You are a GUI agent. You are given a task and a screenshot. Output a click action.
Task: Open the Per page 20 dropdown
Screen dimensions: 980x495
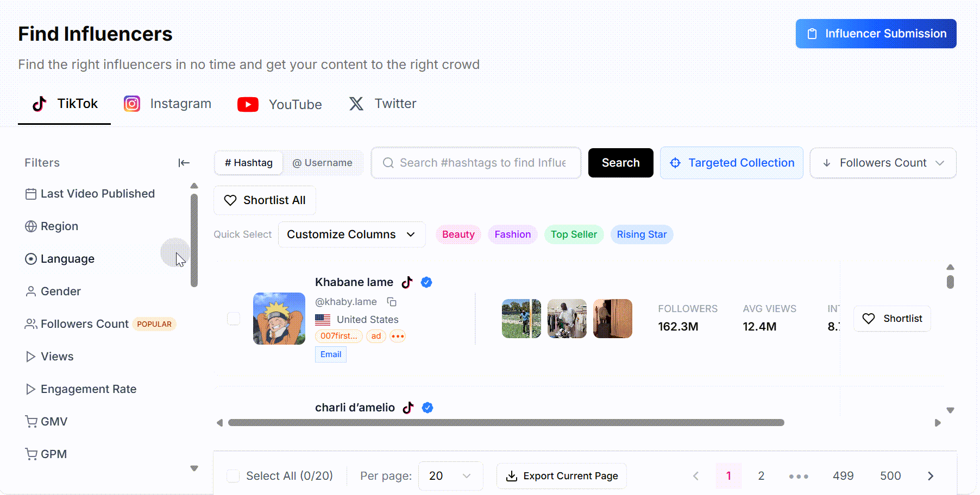(x=450, y=476)
